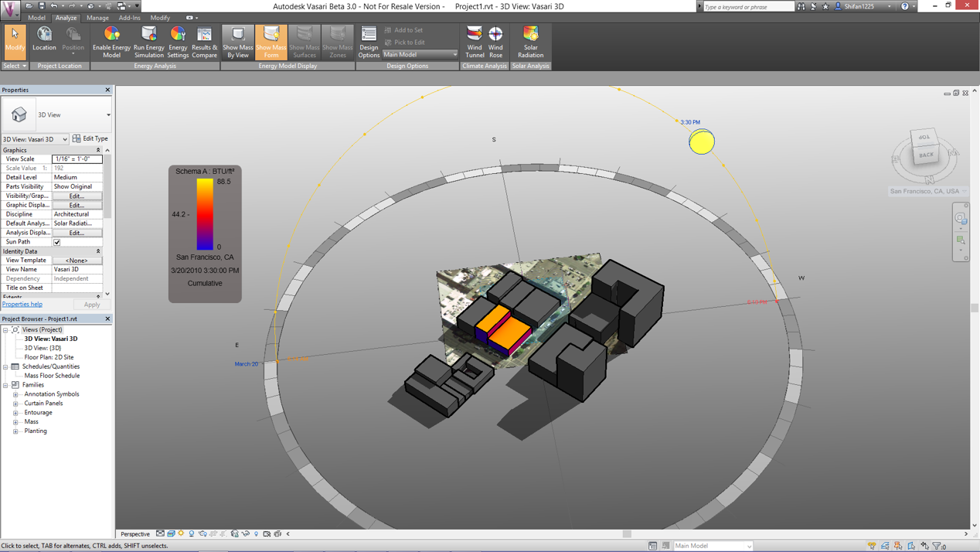Click the zoom region icon in navigation bar
Viewport: 980px width, 552px height.
[x=961, y=240]
